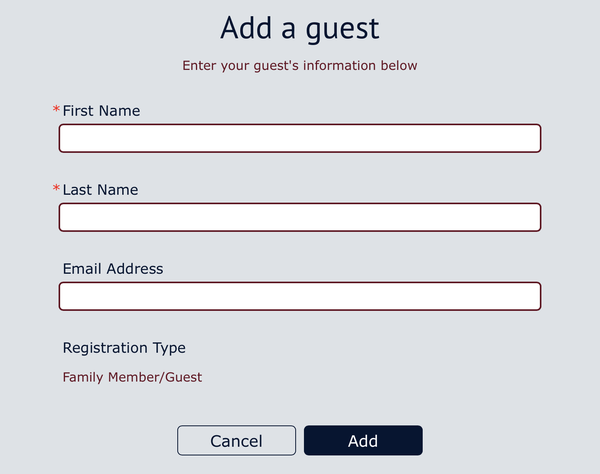Click the First Name label

pyautogui.click(x=101, y=111)
